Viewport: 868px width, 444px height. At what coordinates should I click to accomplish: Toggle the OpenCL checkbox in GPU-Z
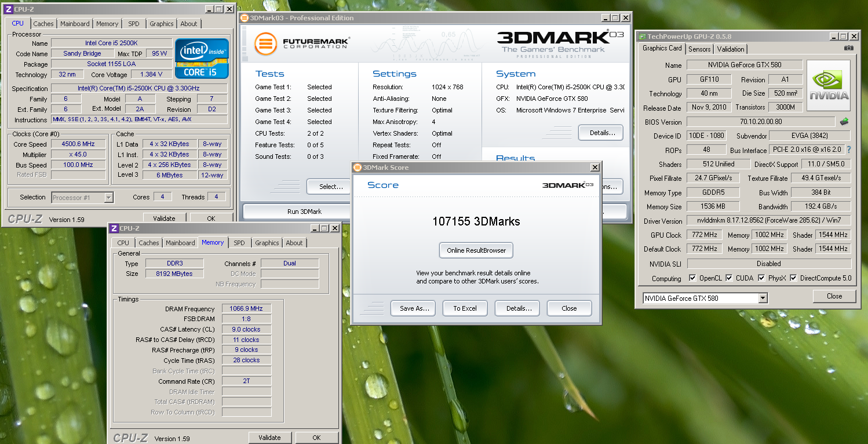pos(692,278)
